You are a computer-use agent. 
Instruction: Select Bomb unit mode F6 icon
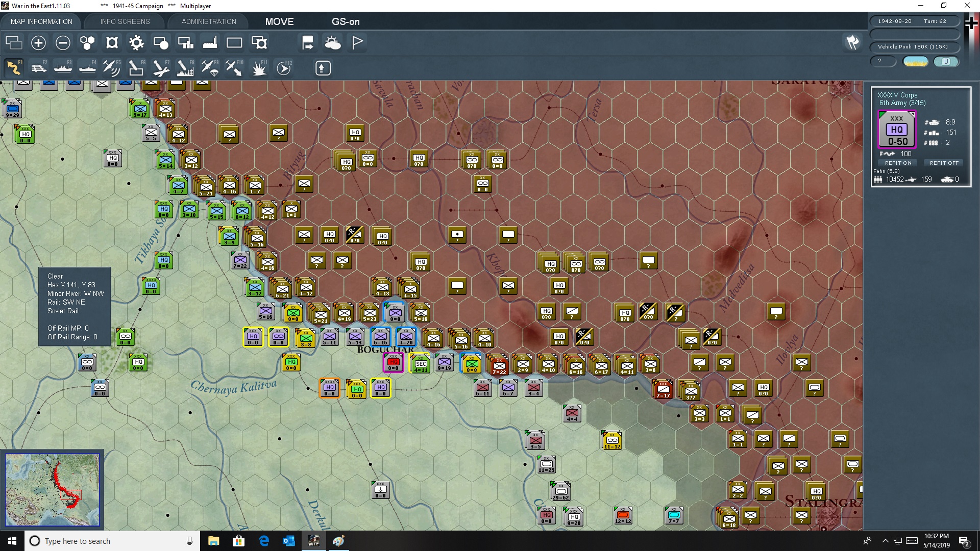coord(136,68)
